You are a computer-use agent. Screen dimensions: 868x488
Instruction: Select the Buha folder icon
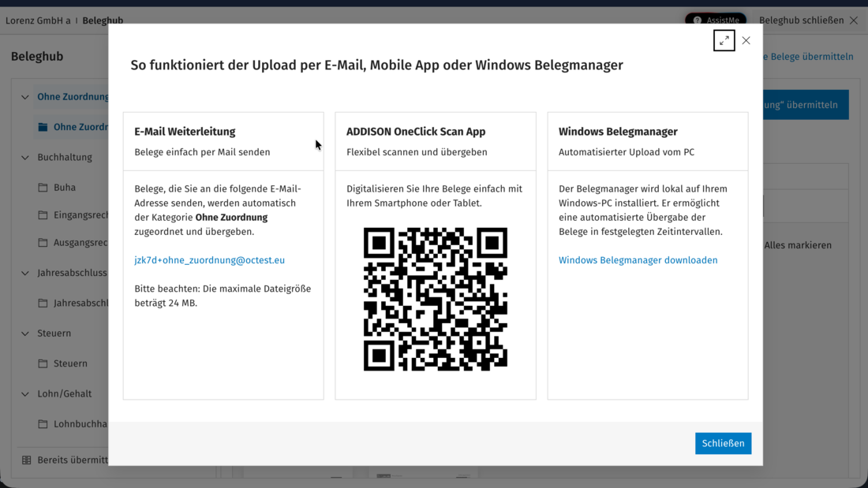(43, 188)
